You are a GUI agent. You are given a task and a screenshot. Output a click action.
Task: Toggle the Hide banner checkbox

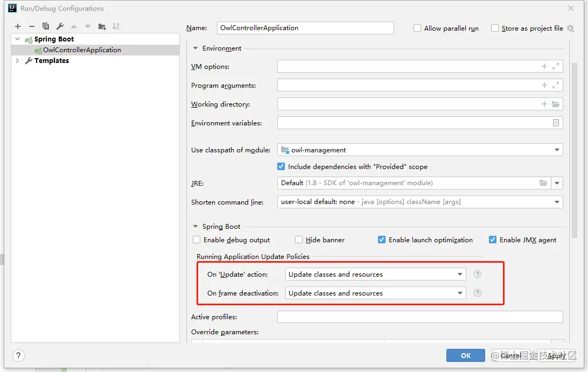click(299, 240)
